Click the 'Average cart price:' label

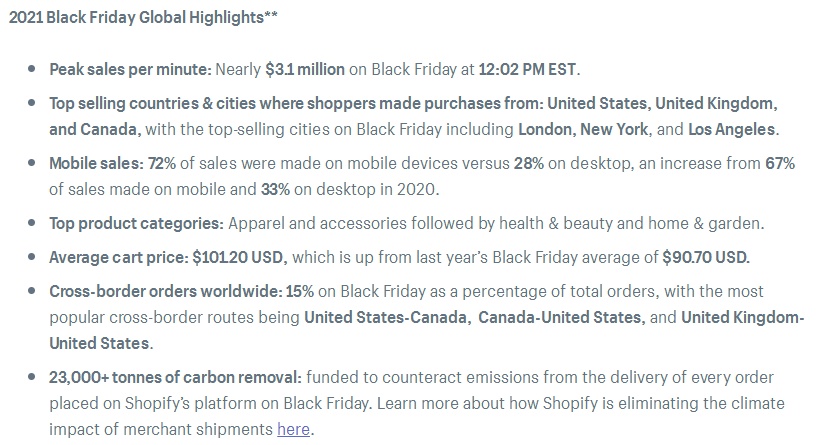coord(119,257)
